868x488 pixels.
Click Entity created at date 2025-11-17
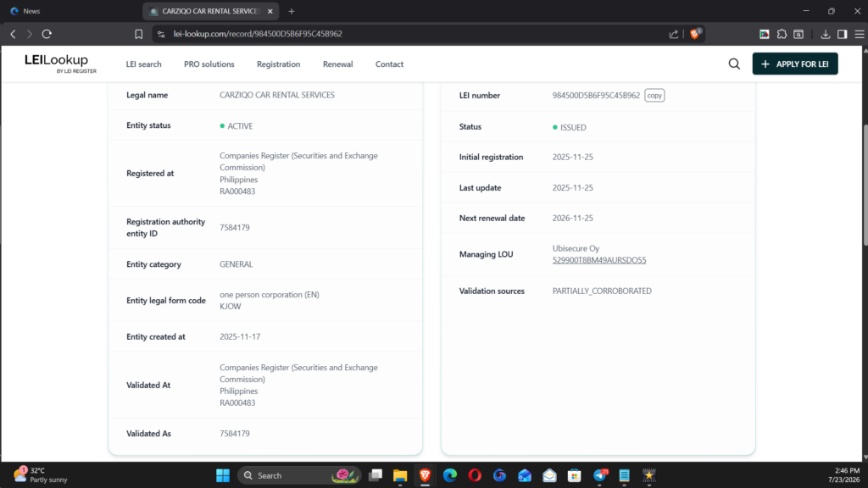(240, 336)
